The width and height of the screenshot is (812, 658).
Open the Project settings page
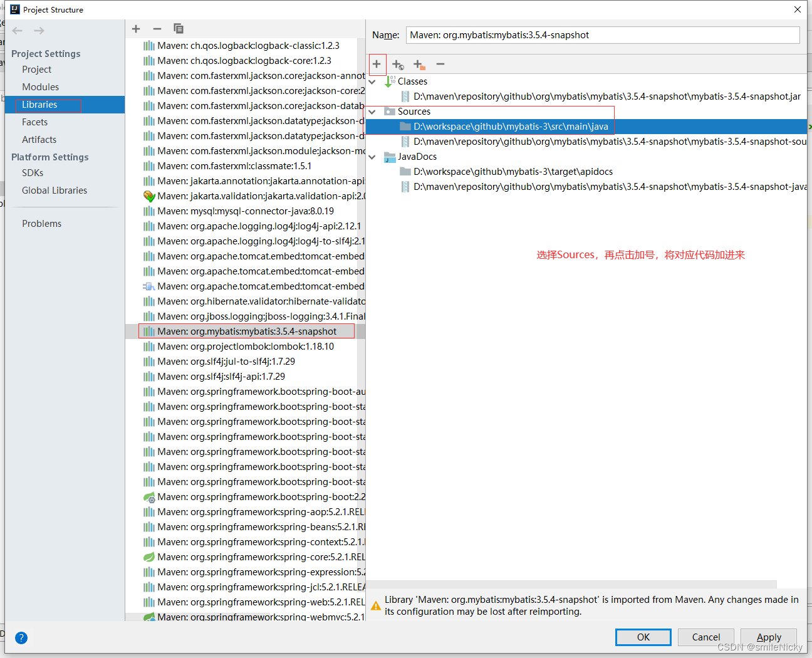click(x=37, y=70)
